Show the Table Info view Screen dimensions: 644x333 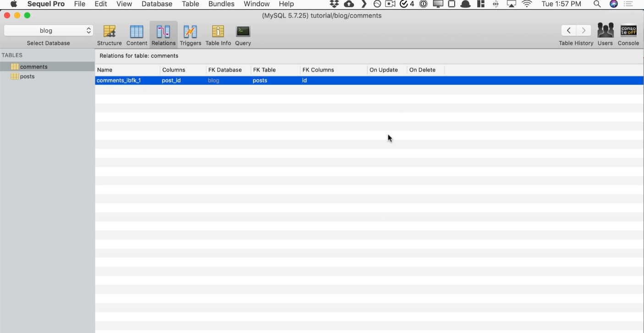218,35
